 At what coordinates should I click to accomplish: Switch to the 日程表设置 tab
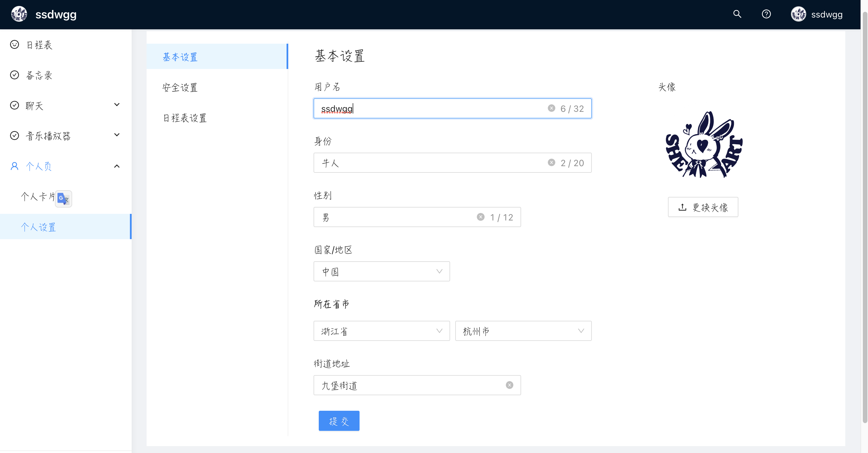click(185, 118)
